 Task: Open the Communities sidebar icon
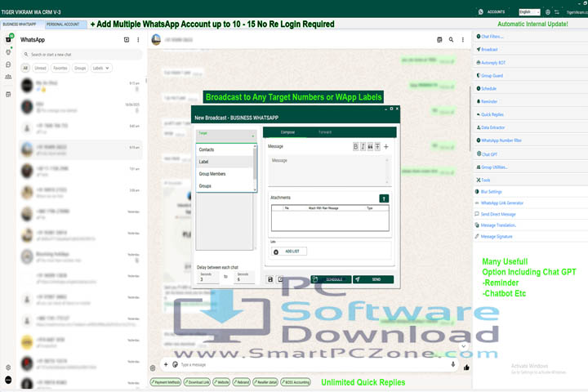(8, 77)
